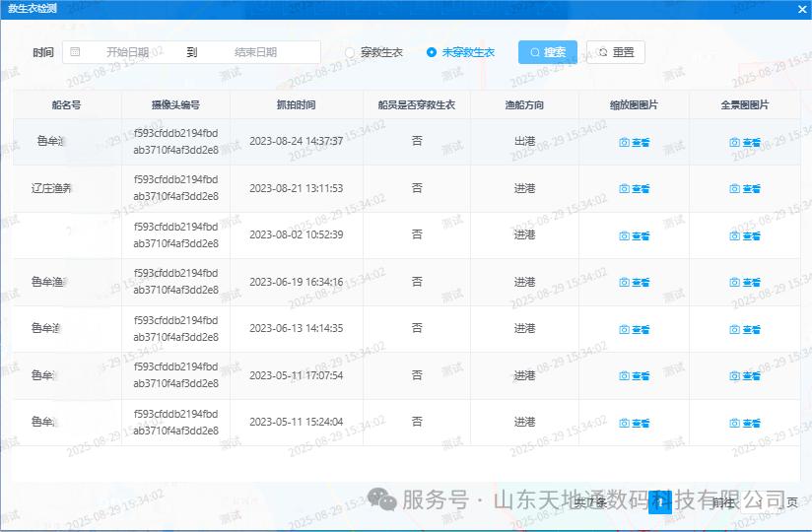The image size is (812, 532).
Task: Click capture time 2023-08-21 13:11:53
Action: (297, 188)
